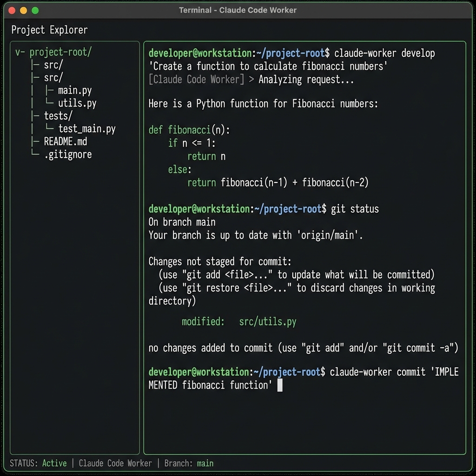Expand the tests/ folder
476x476 pixels.
[x=58, y=116]
